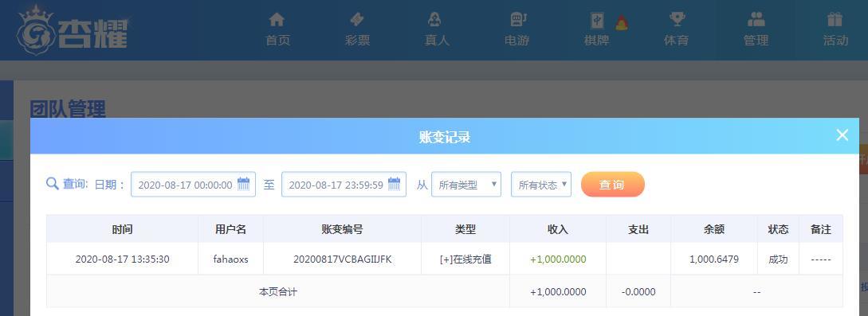Click the end date calendar icon
This screenshot has width=868, height=316.
point(394,184)
